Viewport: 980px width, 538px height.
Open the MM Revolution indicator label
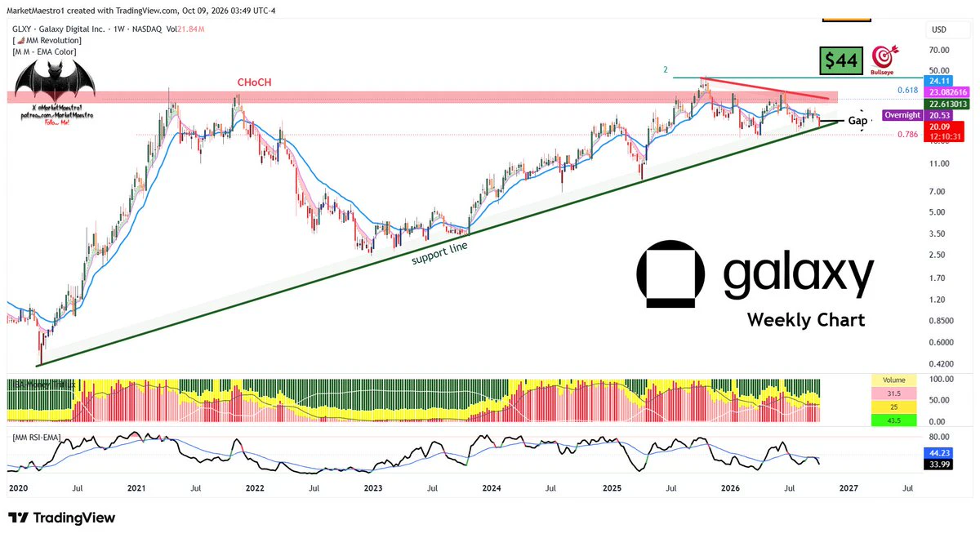click(47, 40)
